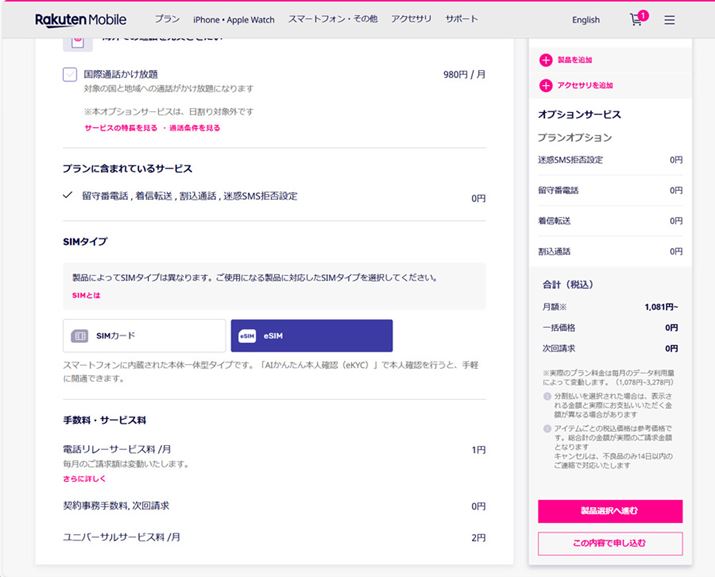Click the plus icon for 製品を追加
The height and width of the screenshot is (577, 715).
546,60
